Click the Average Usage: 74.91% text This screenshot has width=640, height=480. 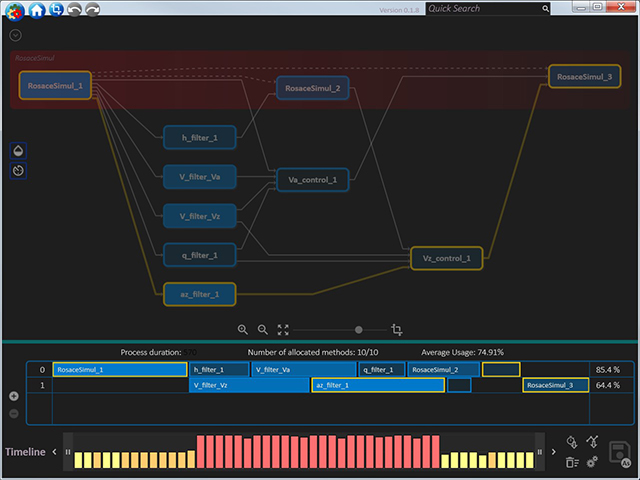[x=462, y=352]
